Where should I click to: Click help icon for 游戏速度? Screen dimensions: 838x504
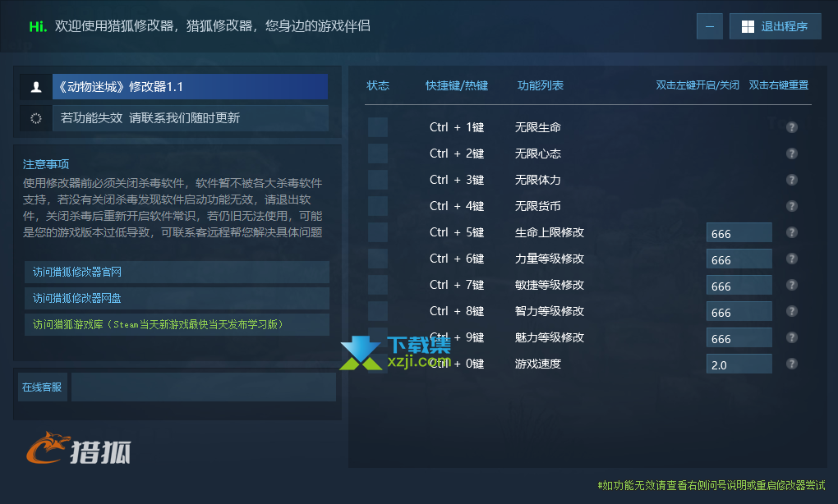791,364
